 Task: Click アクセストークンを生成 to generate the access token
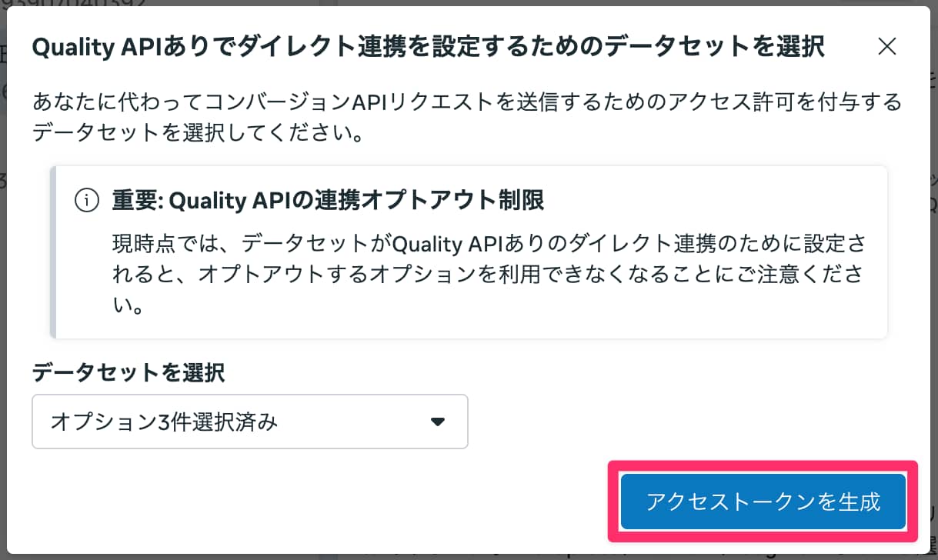pyautogui.click(x=761, y=501)
